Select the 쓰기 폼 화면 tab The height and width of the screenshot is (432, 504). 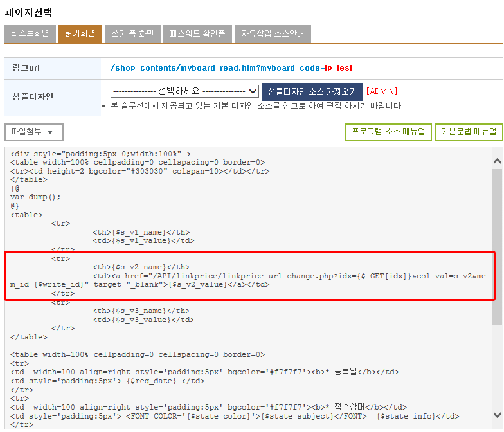click(x=132, y=33)
